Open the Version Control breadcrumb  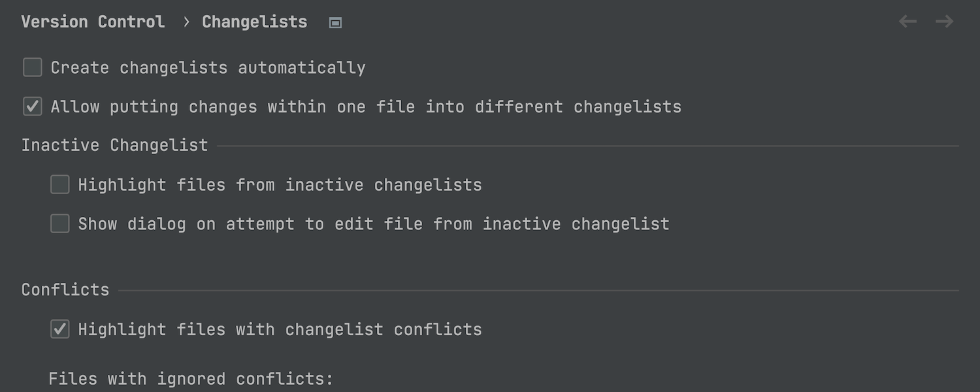tap(93, 22)
